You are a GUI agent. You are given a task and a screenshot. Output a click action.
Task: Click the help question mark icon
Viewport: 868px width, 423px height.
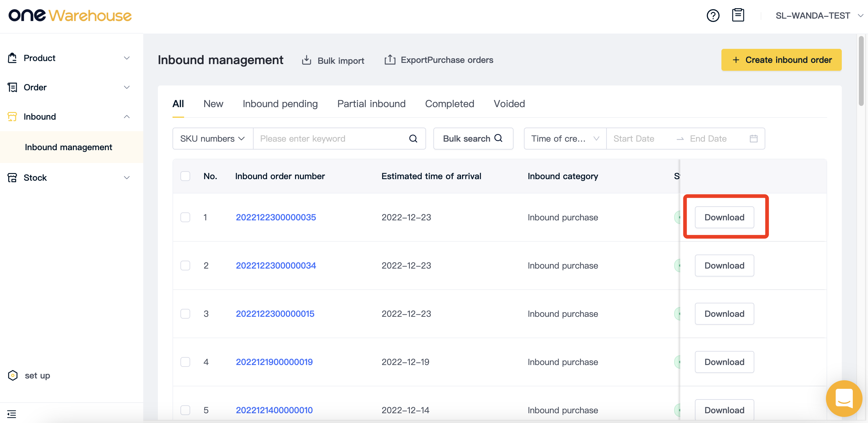click(x=713, y=16)
